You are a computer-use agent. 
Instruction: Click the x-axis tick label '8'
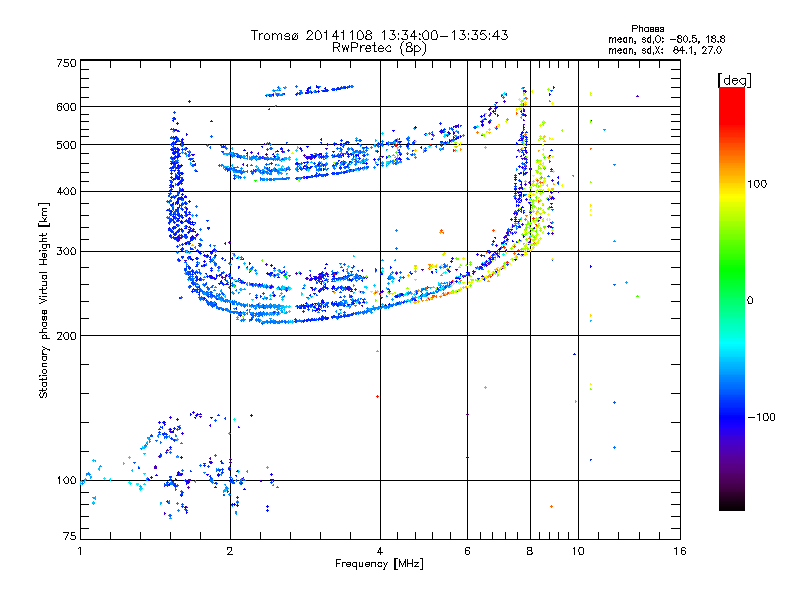click(x=530, y=551)
